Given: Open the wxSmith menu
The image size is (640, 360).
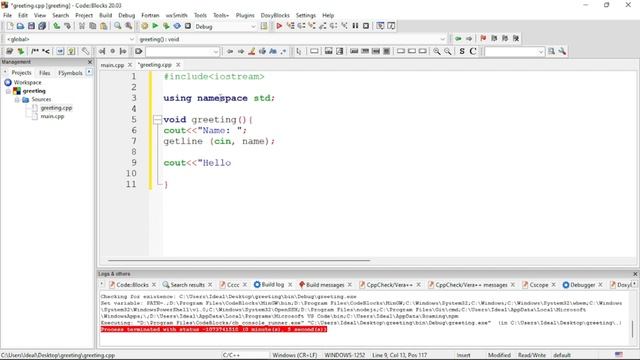Looking at the screenshot, I should (176, 15).
